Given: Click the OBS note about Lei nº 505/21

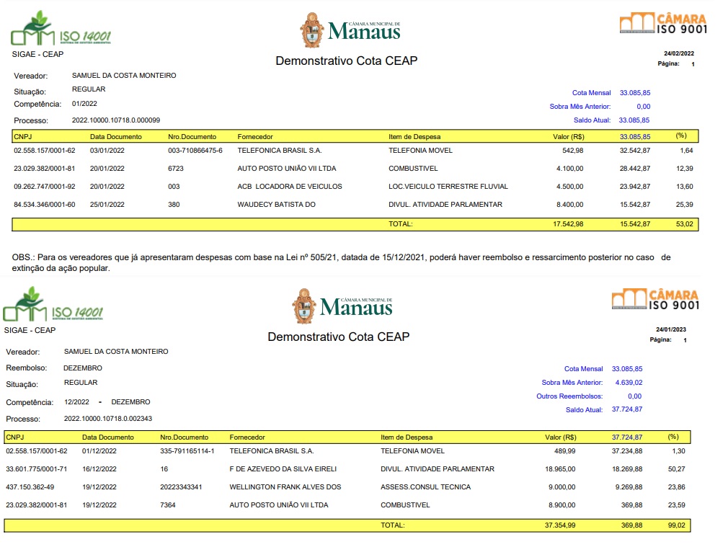Looking at the screenshot, I should point(341,262).
